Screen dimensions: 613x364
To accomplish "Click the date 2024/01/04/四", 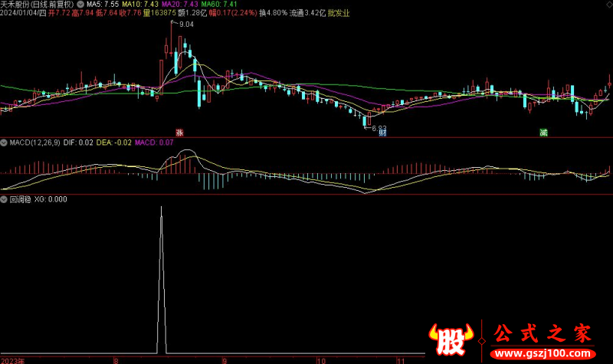I will pyautogui.click(x=23, y=13).
